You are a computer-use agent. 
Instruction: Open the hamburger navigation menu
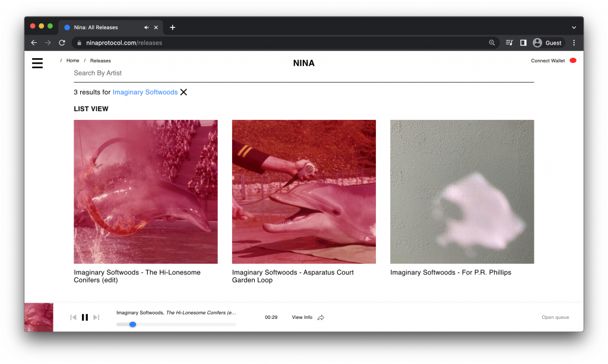point(37,63)
